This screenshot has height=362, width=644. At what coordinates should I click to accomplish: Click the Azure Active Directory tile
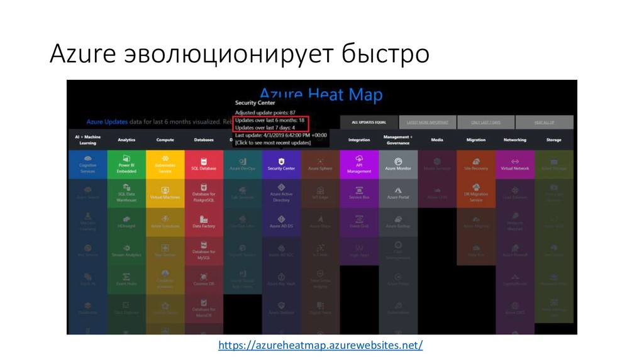click(281, 194)
